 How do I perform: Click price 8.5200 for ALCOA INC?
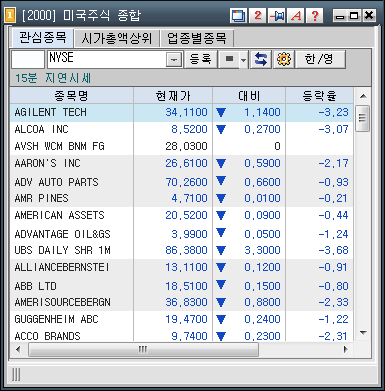[189, 129]
